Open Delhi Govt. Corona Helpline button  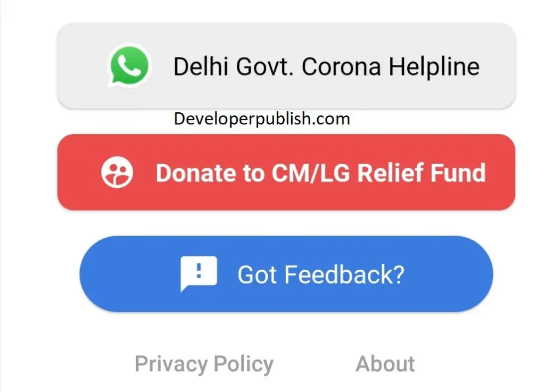click(286, 66)
